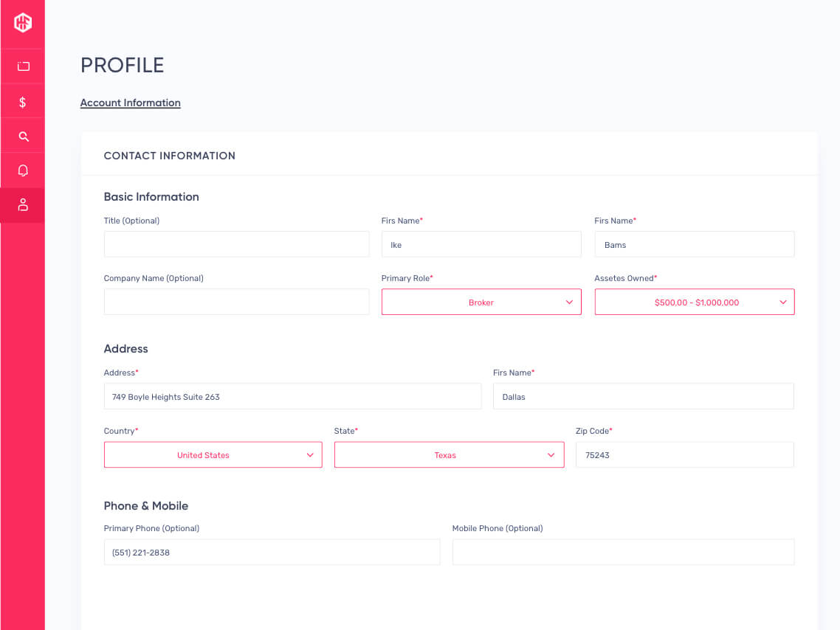The width and height of the screenshot is (840, 630).
Task: Select the dollar sign payments icon
Action: (22, 100)
